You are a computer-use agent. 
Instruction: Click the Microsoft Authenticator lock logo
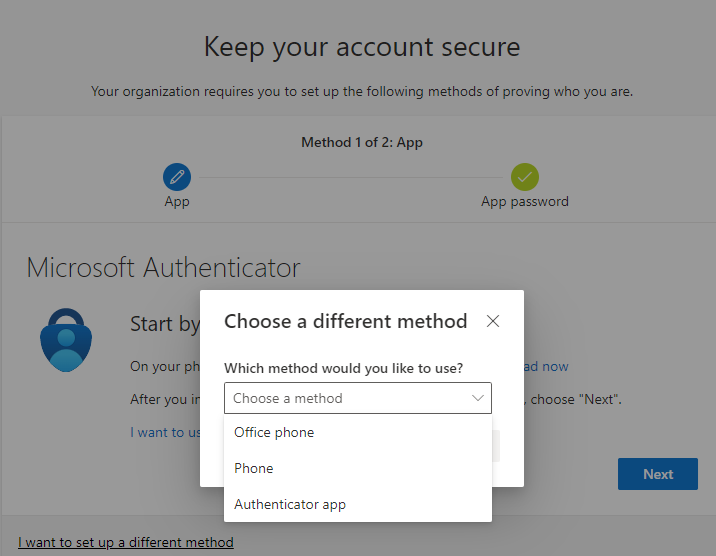[66, 340]
